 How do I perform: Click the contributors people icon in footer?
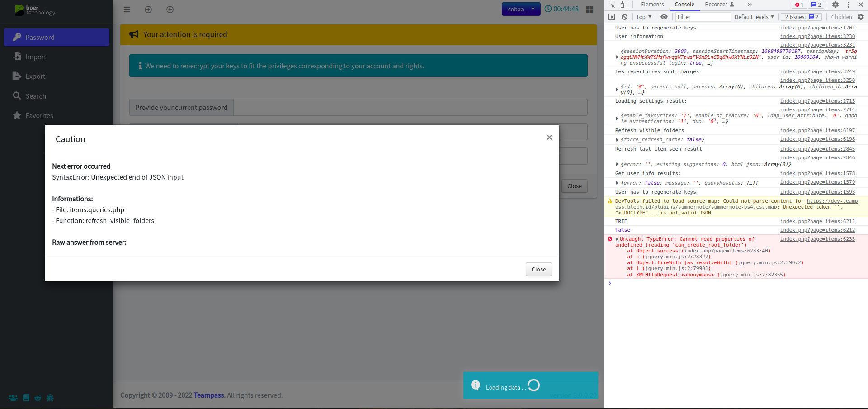coord(13,398)
